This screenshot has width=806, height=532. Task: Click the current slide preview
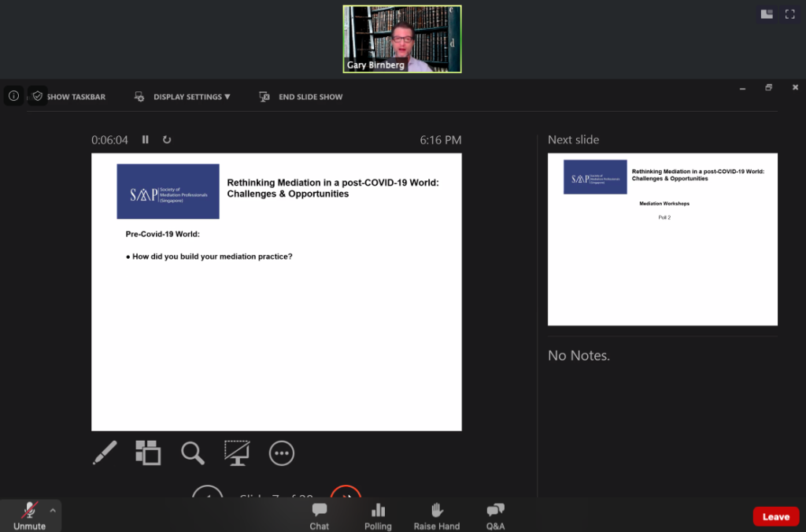point(276,292)
